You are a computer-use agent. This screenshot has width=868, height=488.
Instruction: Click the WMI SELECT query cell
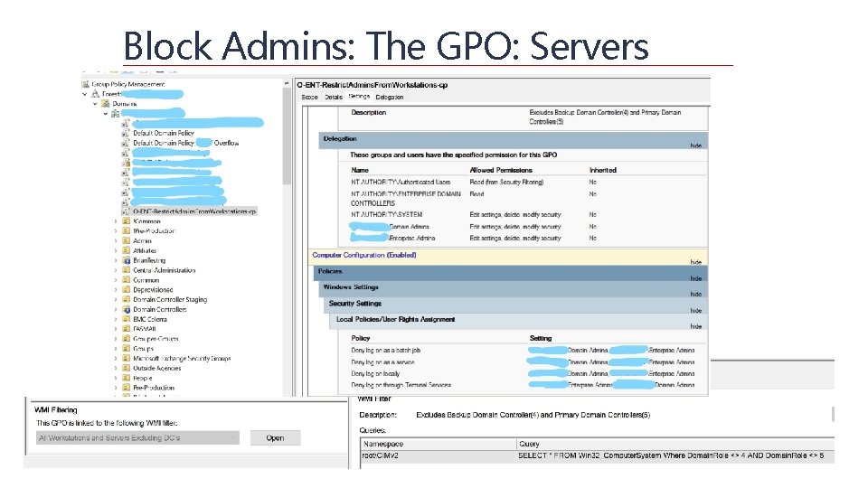click(675, 455)
